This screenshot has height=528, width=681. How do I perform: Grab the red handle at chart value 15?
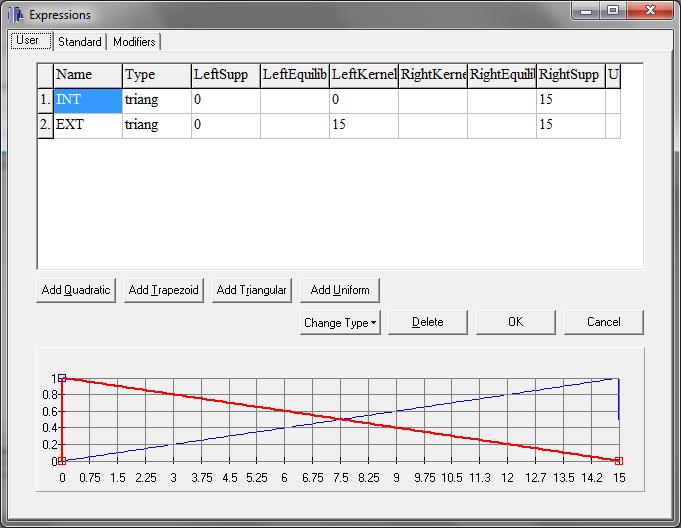619,461
